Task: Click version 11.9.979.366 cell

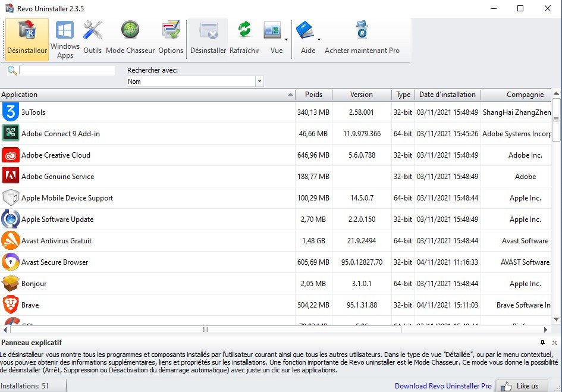Action: 362,134
